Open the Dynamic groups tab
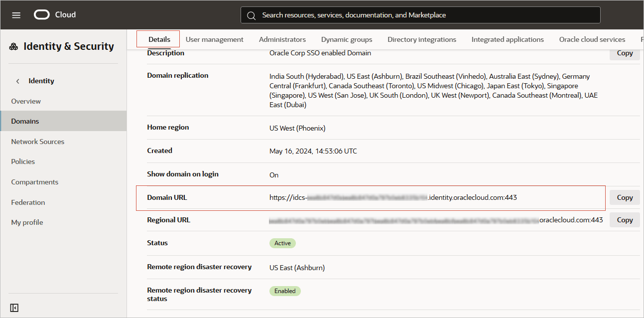 pyautogui.click(x=346, y=39)
